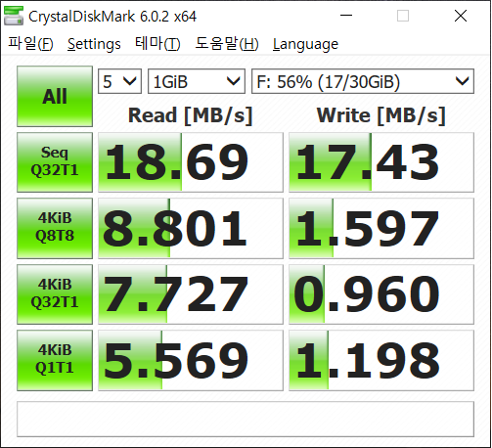Image resolution: width=492 pixels, height=448 pixels.
Task: Expand the 1GiB test size dropdown
Action: pos(197,81)
